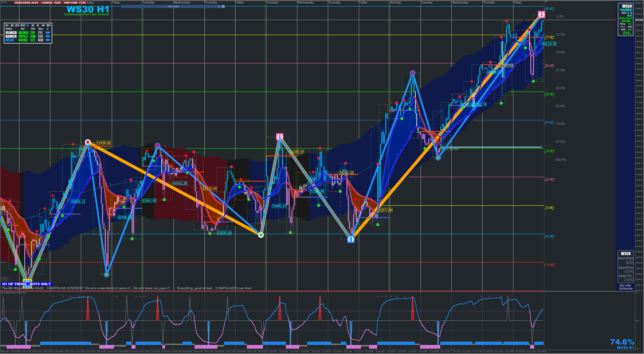The image size is (644, 354).
Task: Switch to H4 timeframe in pairs panel
Action: (x=33, y=25)
